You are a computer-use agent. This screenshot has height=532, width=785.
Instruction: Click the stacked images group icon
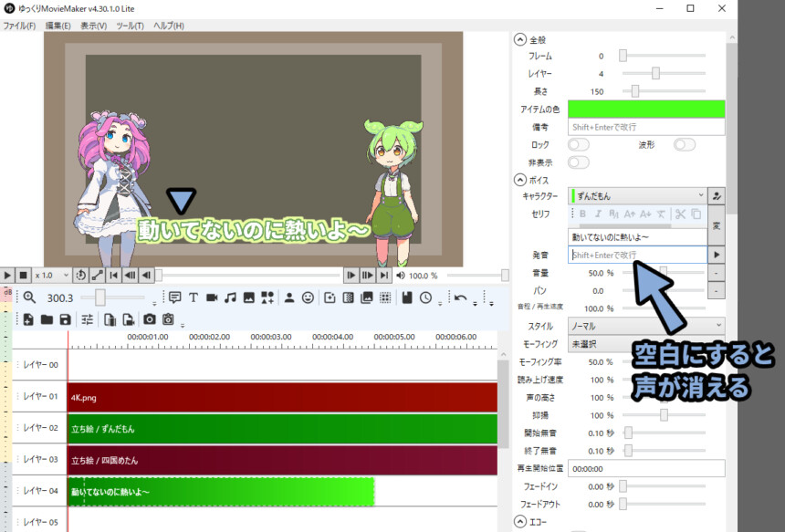[367, 297]
